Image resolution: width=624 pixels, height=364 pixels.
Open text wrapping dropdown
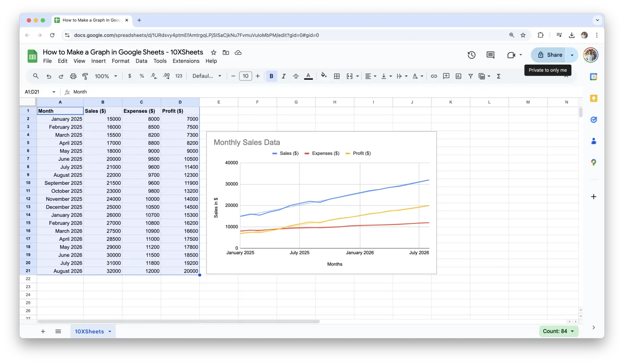[402, 76]
